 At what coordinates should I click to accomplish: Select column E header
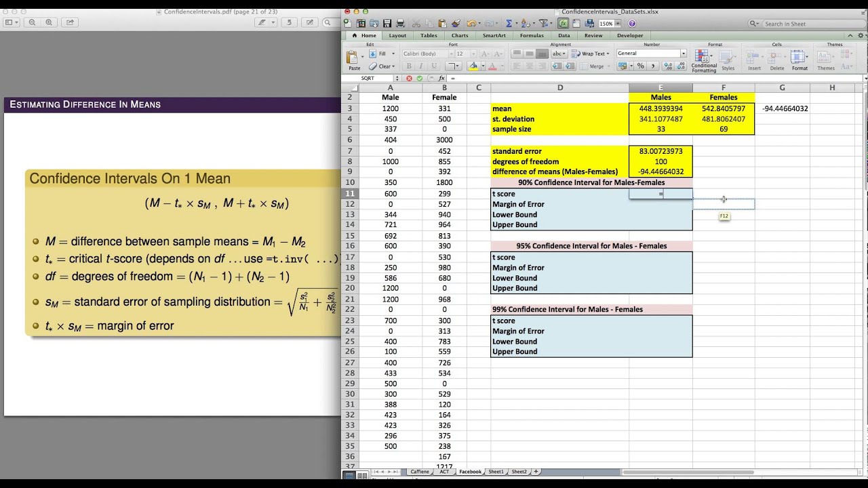coord(660,87)
